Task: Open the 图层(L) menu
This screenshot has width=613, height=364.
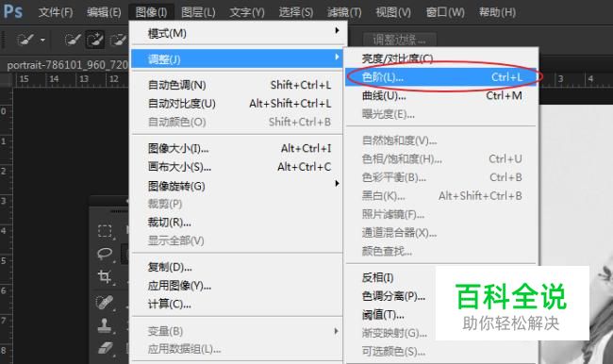Action: tap(198, 12)
